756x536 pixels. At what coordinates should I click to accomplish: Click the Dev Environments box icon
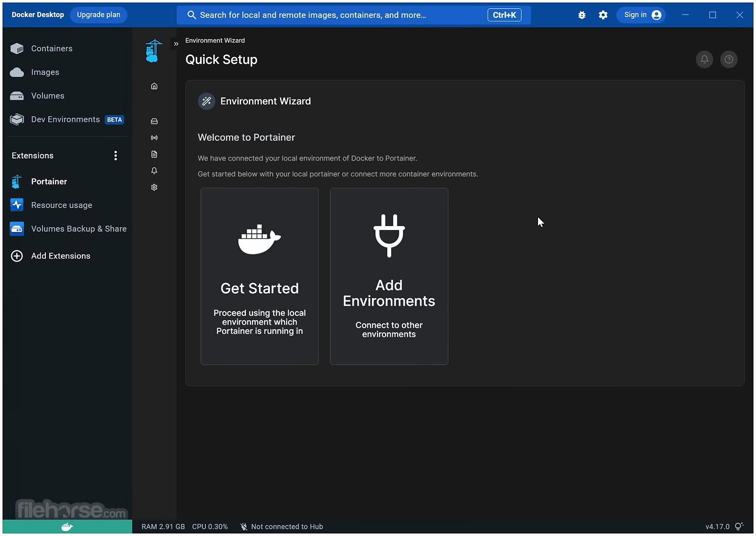[17, 119]
